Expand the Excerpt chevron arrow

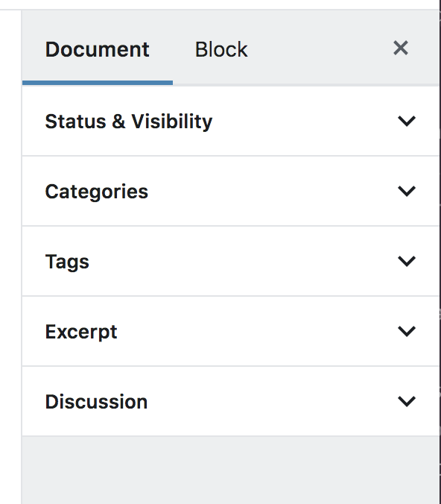[407, 331]
